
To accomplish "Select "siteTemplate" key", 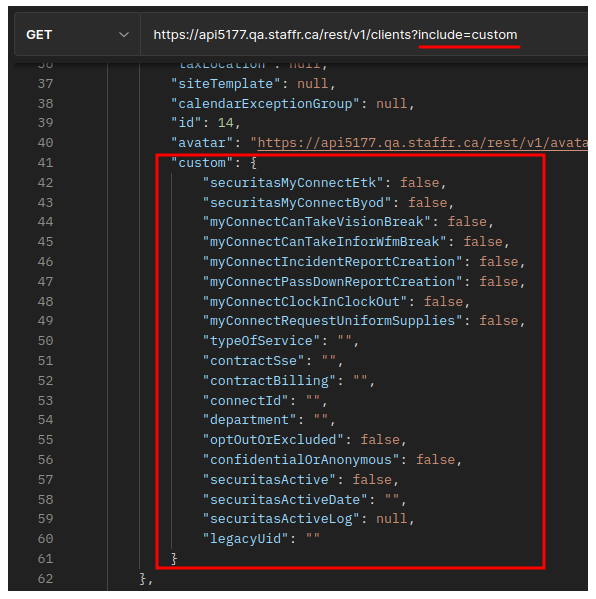I will point(226,84).
